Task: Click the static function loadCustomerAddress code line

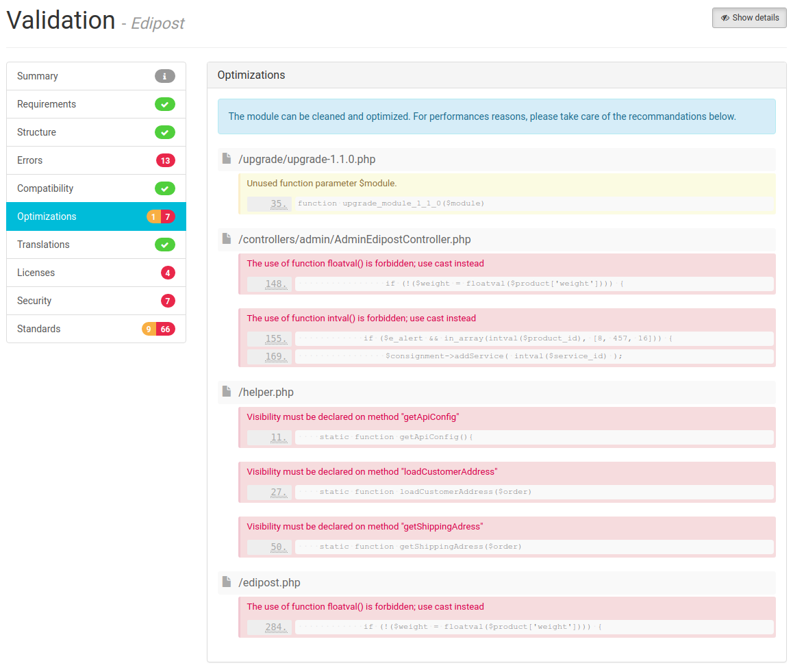Action: coord(535,492)
